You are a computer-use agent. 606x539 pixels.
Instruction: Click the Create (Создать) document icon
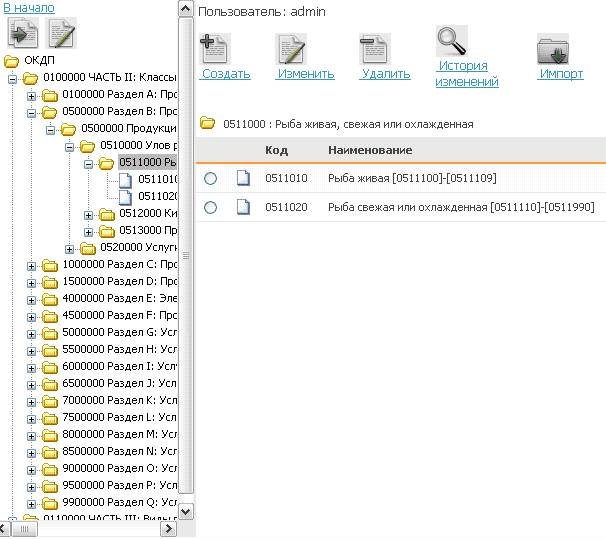(214, 49)
